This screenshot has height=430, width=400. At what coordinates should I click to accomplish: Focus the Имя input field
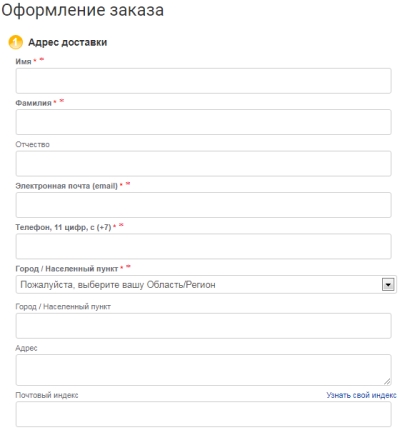click(203, 81)
